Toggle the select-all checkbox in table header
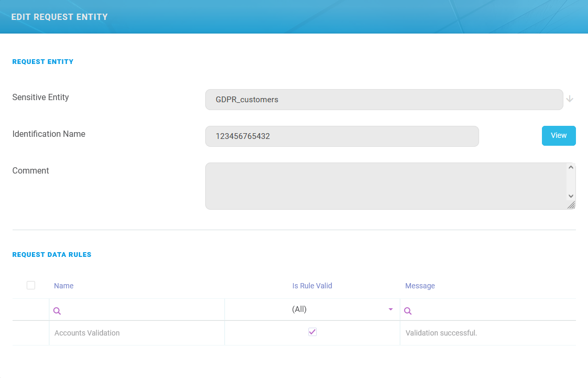Image resolution: width=588 pixels, height=378 pixels. pyautogui.click(x=31, y=285)
